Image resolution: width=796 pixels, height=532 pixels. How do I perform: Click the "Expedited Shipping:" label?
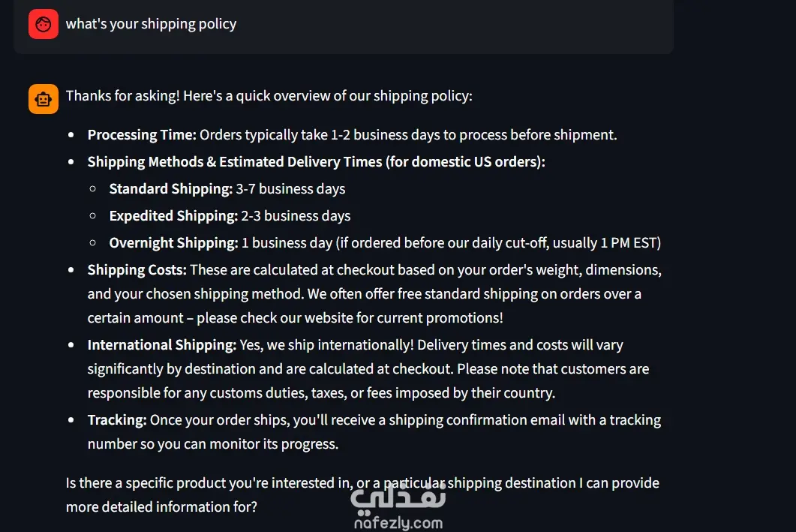[173, 216]
